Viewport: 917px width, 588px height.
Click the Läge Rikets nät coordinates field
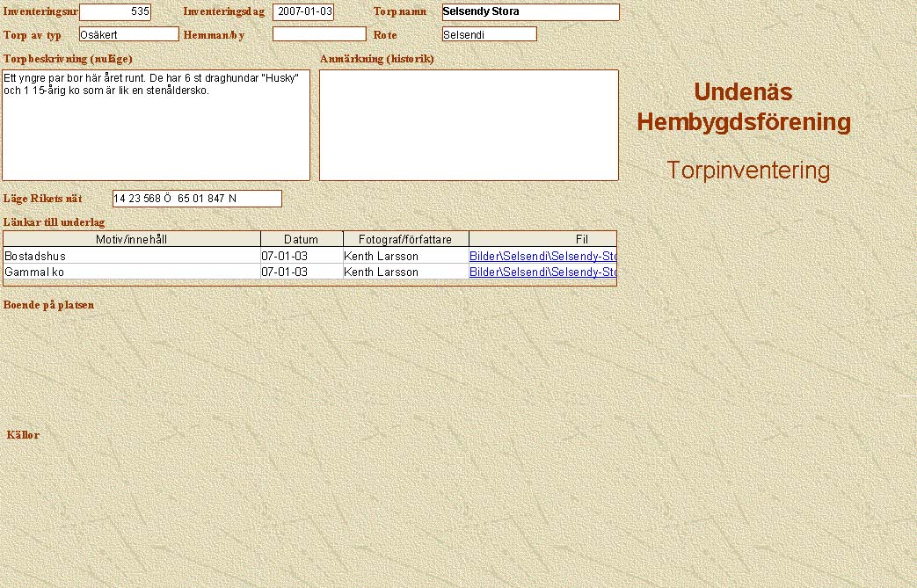(x=197, y=199)
